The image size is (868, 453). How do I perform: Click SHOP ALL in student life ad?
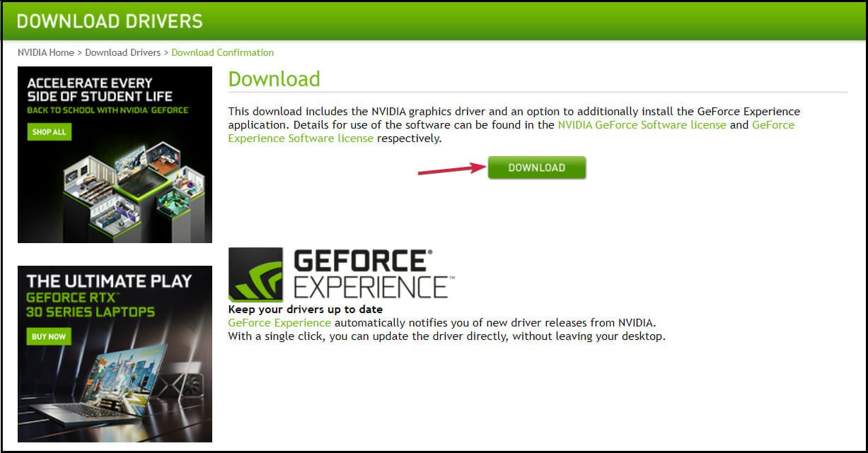[x=50, y=132]
